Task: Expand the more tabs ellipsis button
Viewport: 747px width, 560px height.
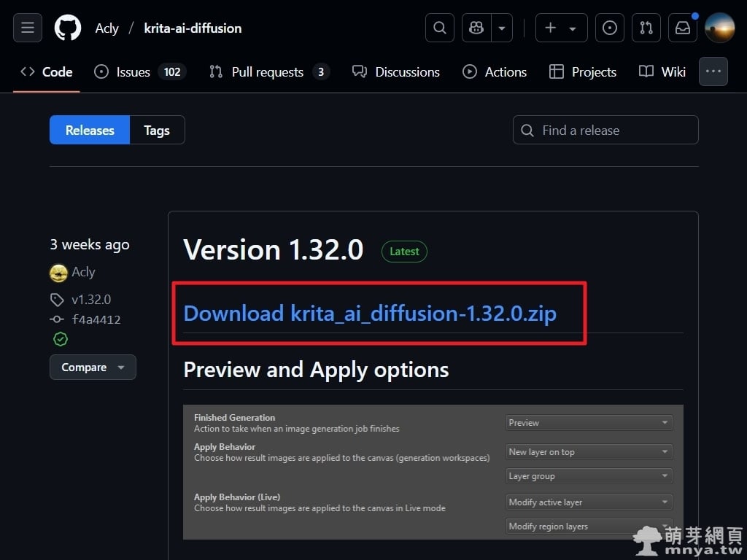Action: [x=713, y=71]
